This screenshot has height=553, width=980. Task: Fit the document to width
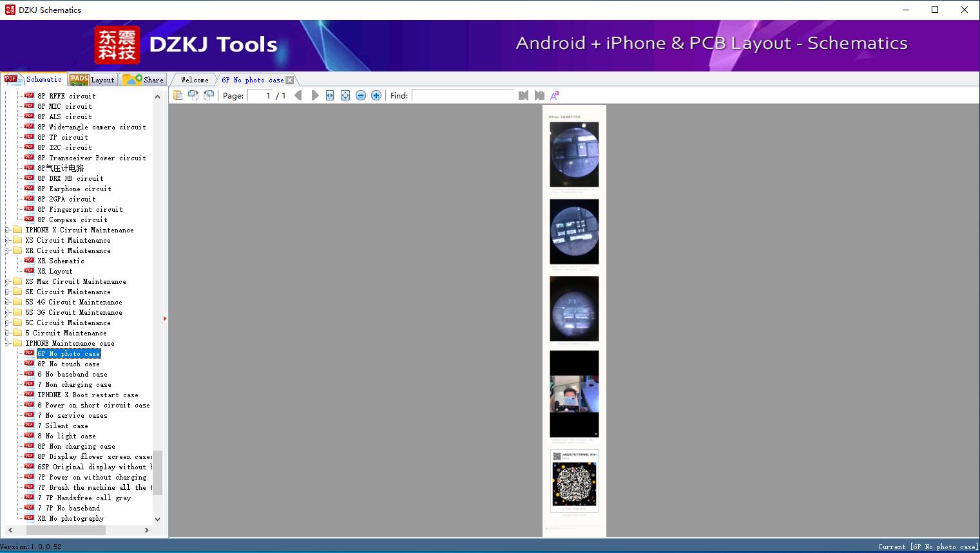click(x=330, y=95)
